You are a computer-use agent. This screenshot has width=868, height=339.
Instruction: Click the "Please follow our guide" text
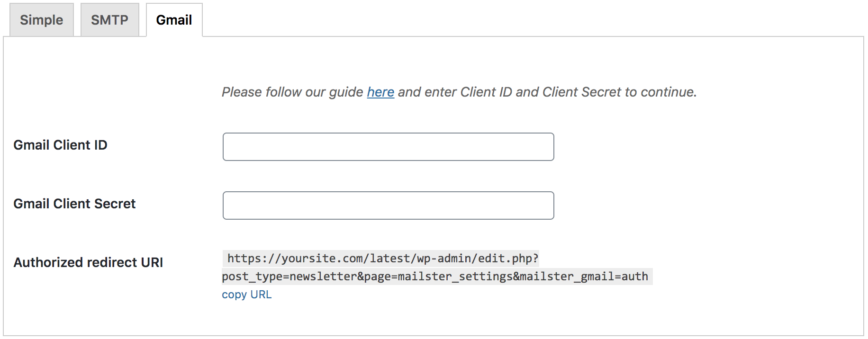(292, 92)
